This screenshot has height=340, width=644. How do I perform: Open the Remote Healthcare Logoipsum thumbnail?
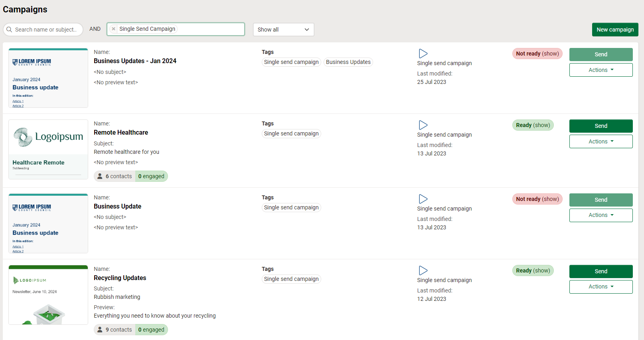[x=48, y=149]
